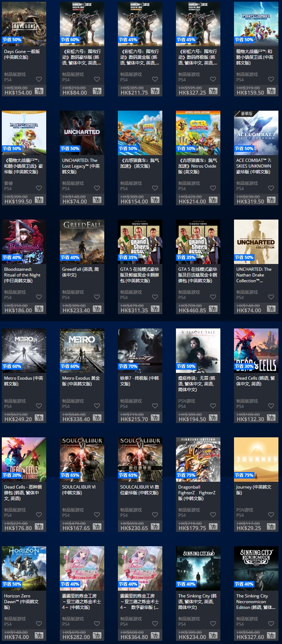Viewport: 282px width, 644px height.
Task: Open the 'Bloodstained: Ritual of the Night' title
Action: tap(22, 275)
